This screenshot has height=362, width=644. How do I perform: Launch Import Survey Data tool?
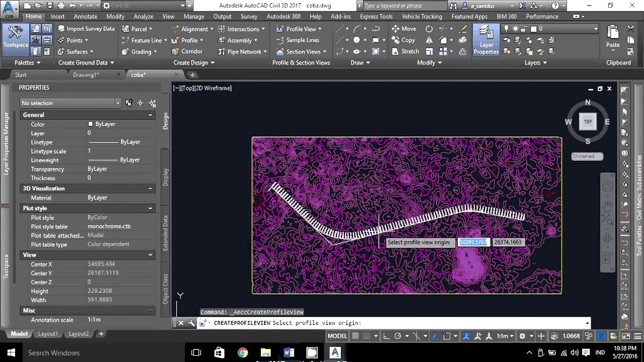pyautogui.click(x=86, y=29)
